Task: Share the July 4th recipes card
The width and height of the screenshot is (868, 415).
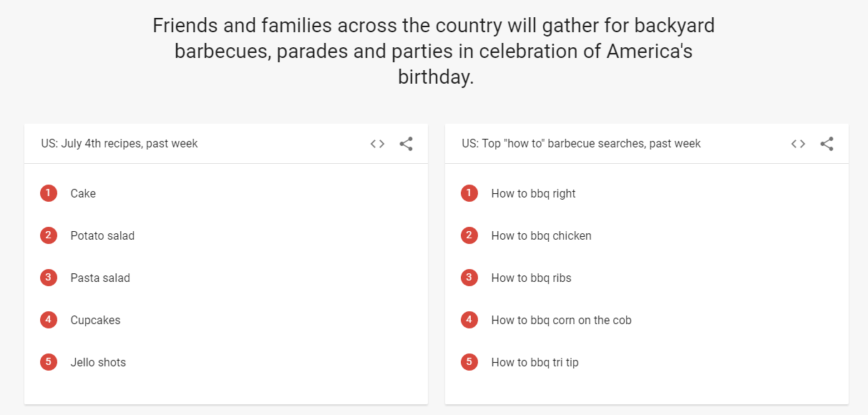Action: [406, 144]
